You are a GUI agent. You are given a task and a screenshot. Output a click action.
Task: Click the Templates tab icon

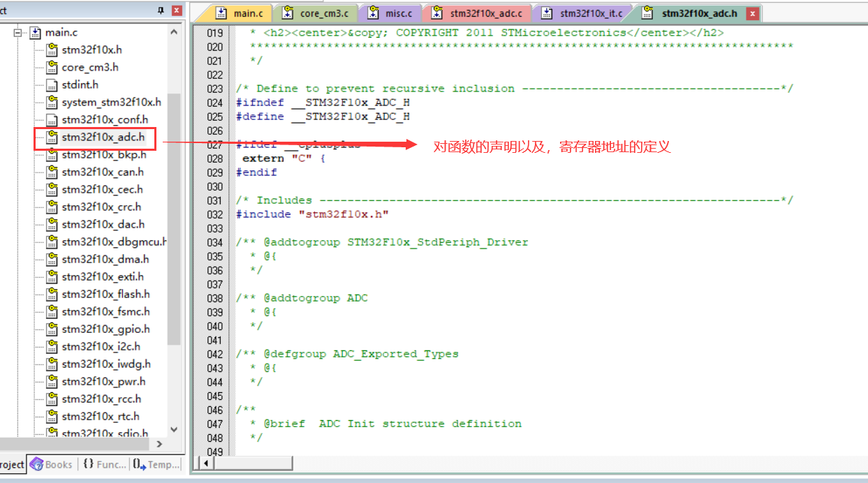139,463
